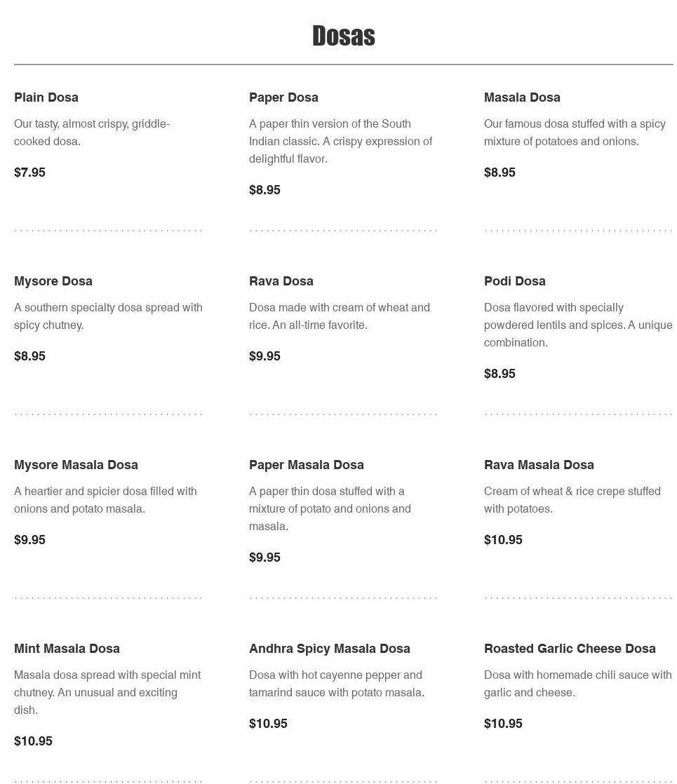Click the price below Andhra Spicy Masala Dosa
677x784 pixels.
pos(268,724)
